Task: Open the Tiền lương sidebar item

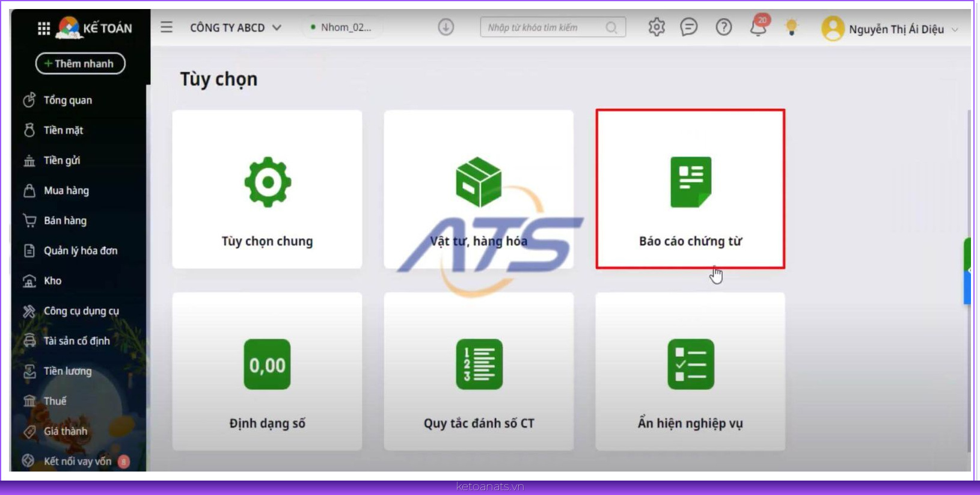Action: coord(57,370)
